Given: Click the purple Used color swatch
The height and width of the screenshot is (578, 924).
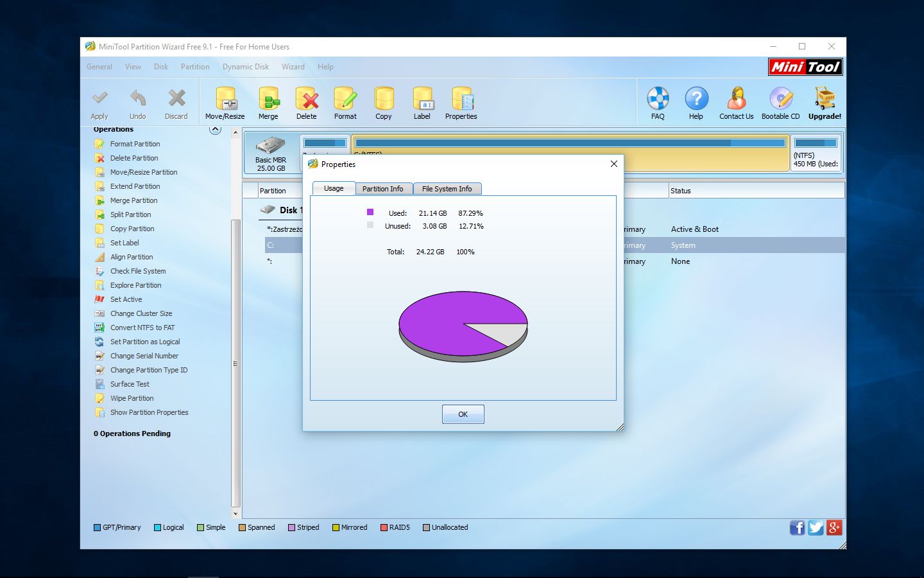Looking at the screenshot, I should coord(370,212).
